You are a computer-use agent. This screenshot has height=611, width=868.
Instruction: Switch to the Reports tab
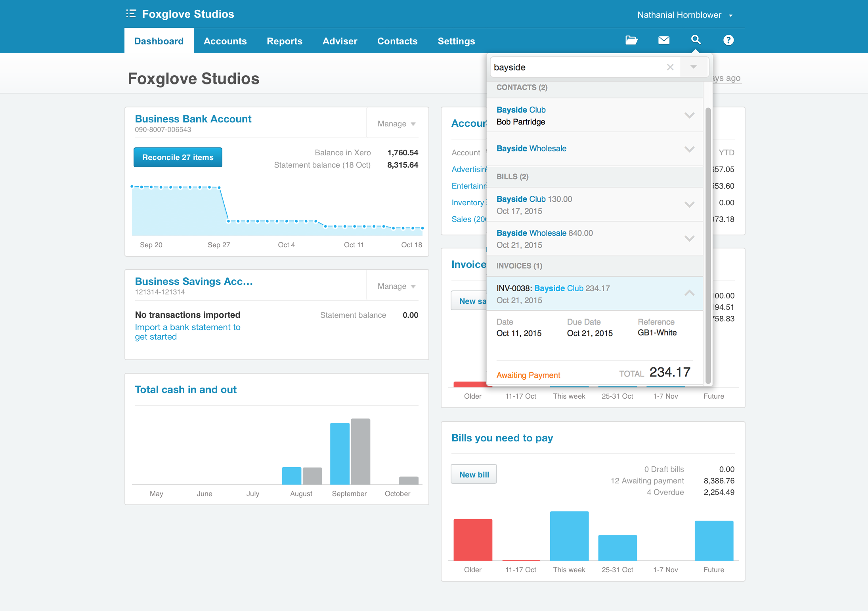(x=284, y=41)
